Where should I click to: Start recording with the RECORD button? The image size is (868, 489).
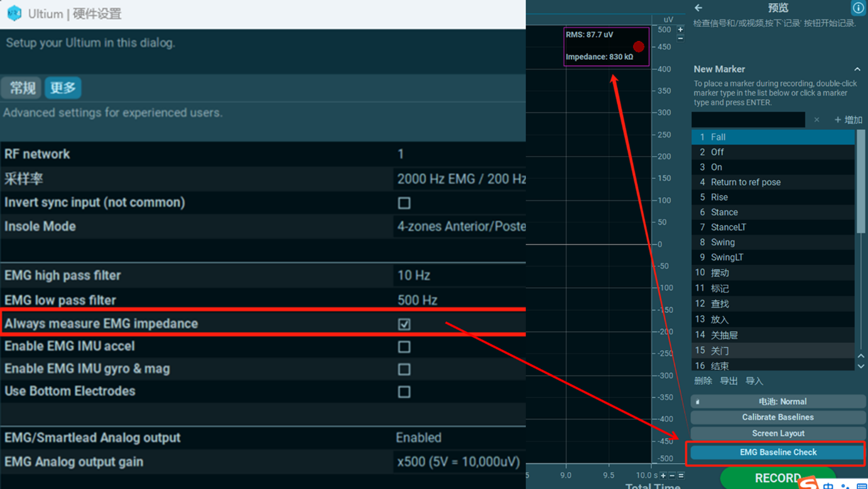tap(778, 478)
